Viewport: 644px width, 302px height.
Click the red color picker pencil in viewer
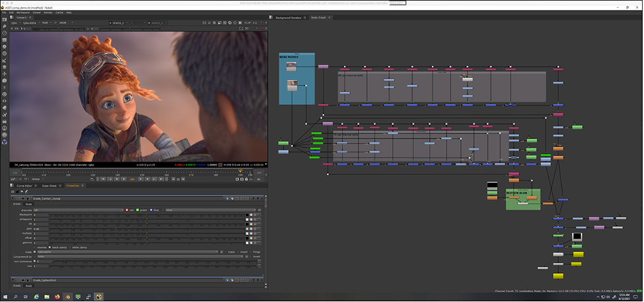(262, 28)
